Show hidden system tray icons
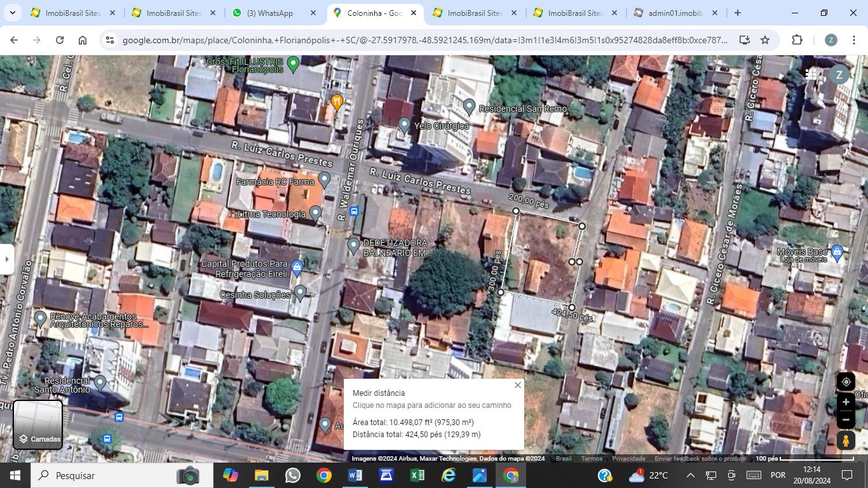This screenshot has width=868, height=488. coord(690,475)
